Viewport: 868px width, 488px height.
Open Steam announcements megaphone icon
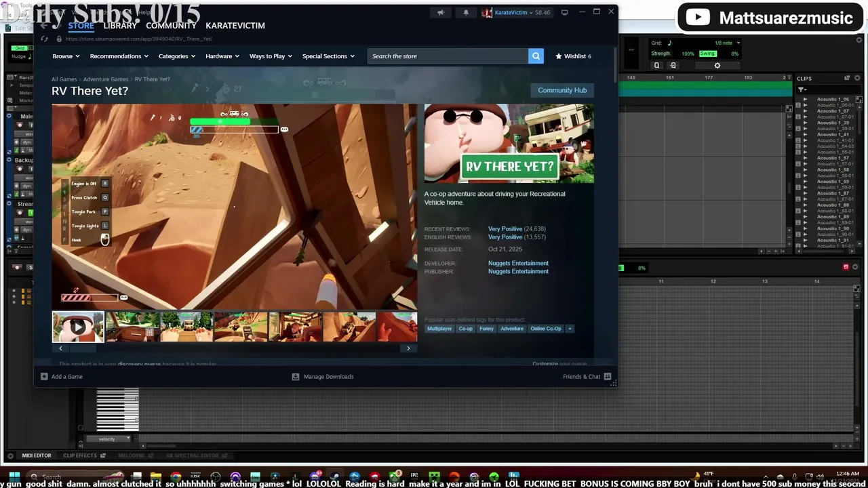(441, 12)
